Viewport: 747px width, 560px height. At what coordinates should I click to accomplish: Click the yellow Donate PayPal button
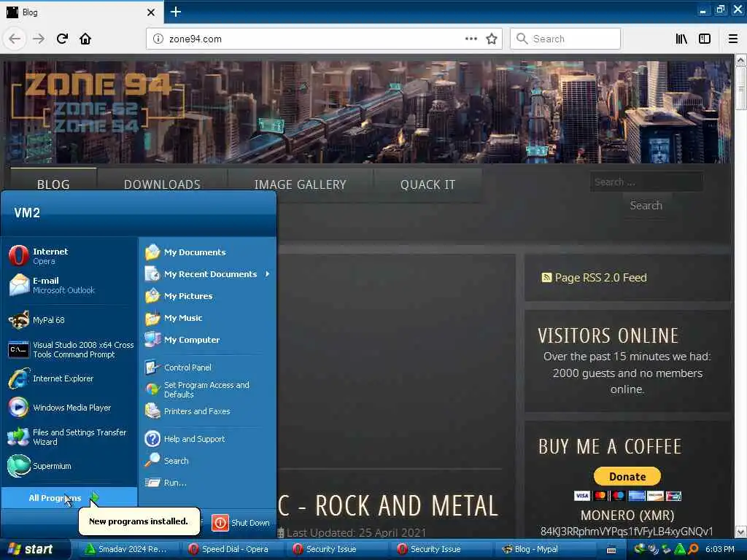[x=627, y=476]
